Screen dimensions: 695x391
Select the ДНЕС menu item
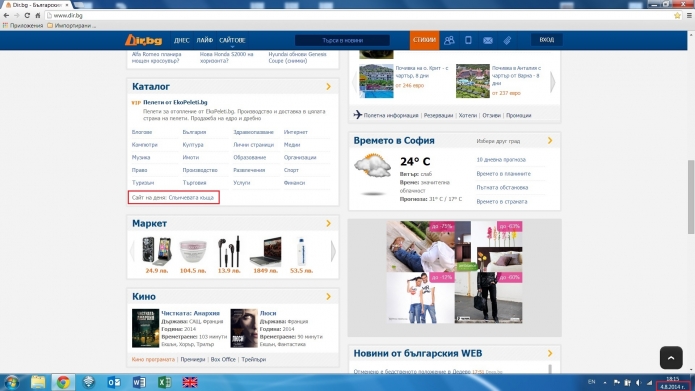click(181, 40)
